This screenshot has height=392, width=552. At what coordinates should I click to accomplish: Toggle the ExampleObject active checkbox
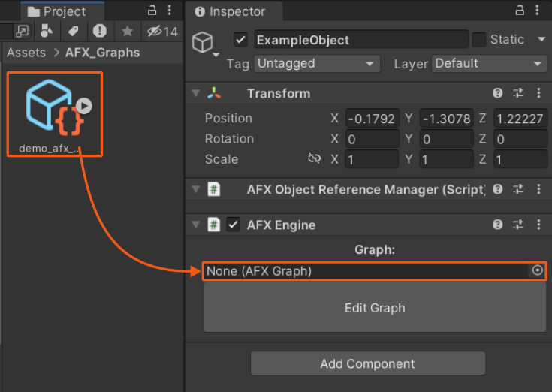[240, 40]
